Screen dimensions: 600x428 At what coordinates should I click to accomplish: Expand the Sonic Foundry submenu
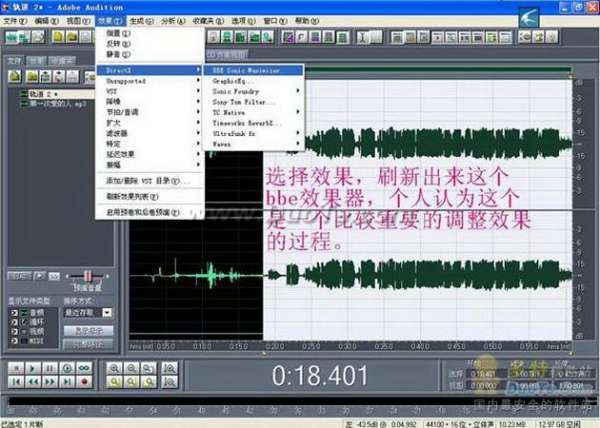(x=253, y=91)
